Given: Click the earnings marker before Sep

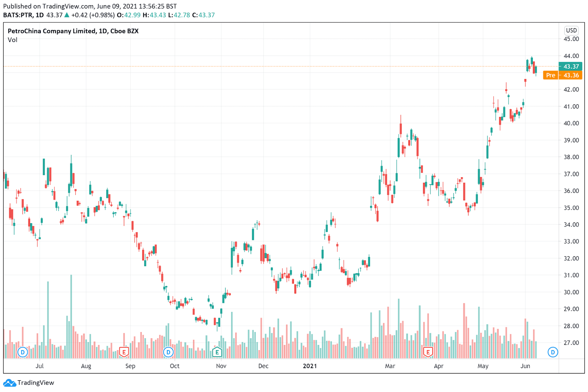Looking at the screenshot, I should tap(124, 352).
